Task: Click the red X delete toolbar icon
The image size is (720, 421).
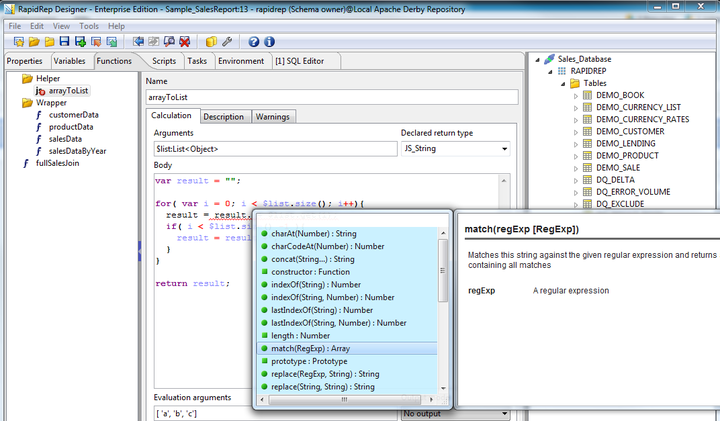Action: point(185,42)
